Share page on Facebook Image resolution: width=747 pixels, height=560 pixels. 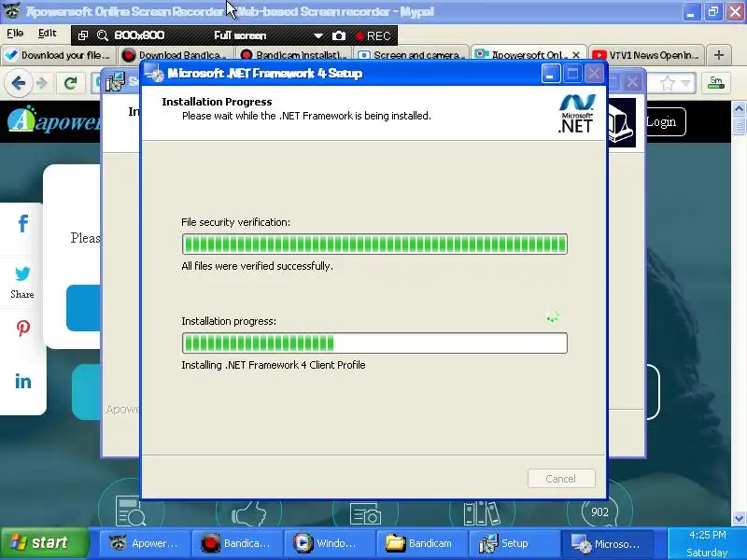pos(22,223)
